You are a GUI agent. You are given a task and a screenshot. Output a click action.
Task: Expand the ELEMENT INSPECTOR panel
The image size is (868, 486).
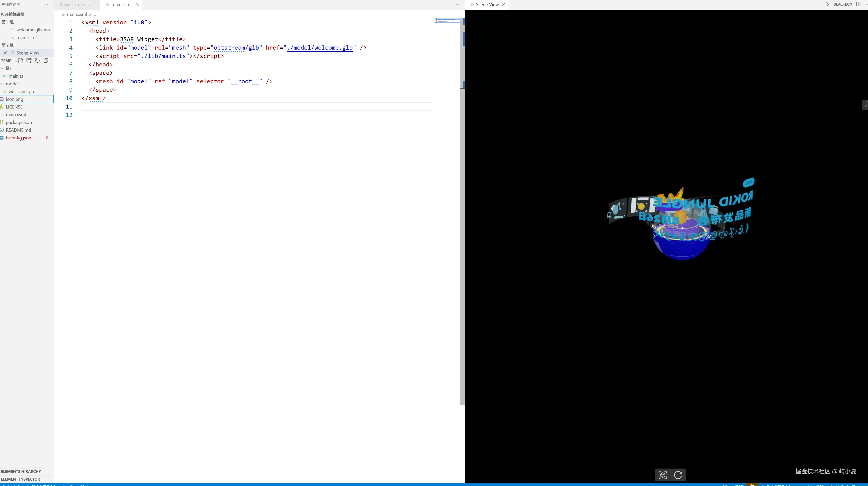[x=20, y=479]
